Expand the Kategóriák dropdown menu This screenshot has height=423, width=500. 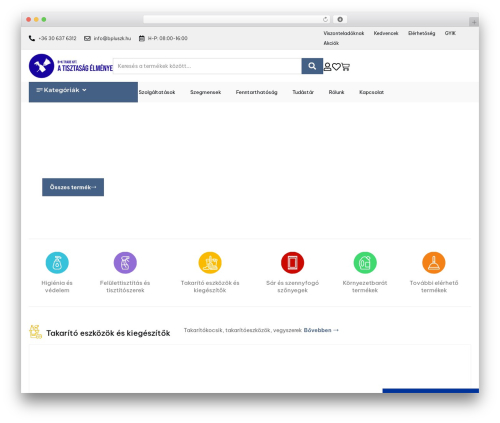coord(83,92)
